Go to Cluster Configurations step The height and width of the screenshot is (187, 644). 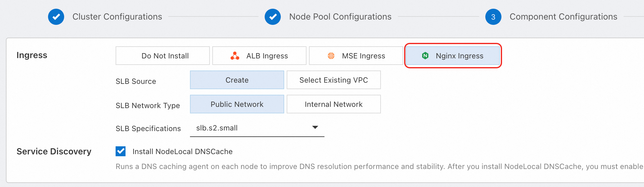pos(117,17)
